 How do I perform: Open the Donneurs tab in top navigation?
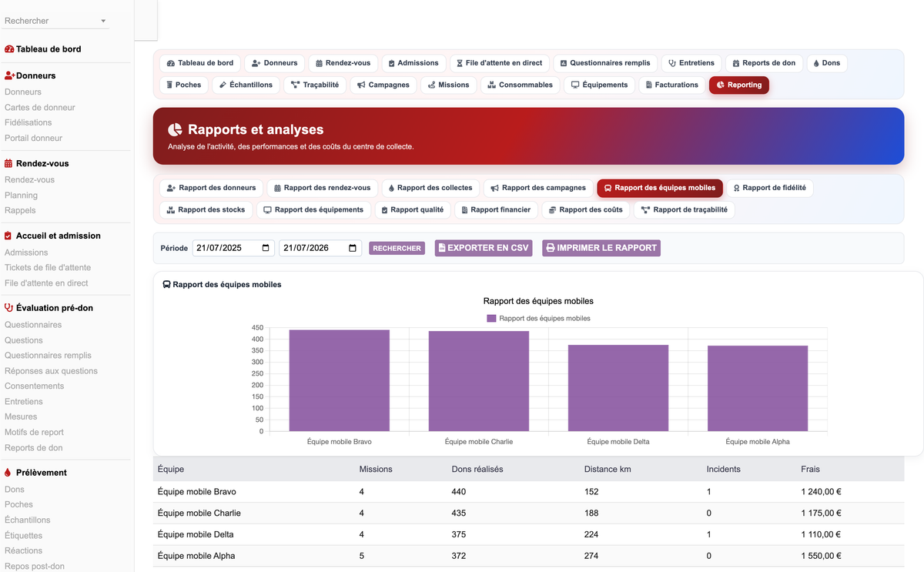pos(274,63)
